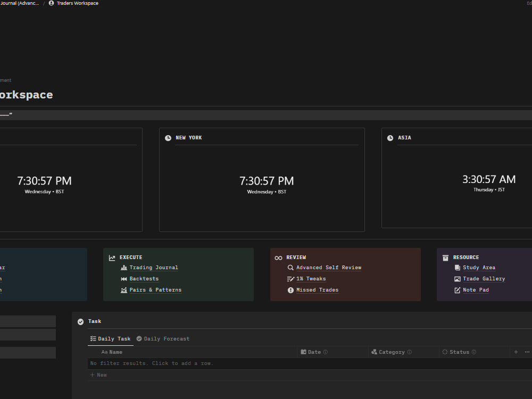Click the Thursday • JST label
532x399 pixels.
[x=489, y=190]
